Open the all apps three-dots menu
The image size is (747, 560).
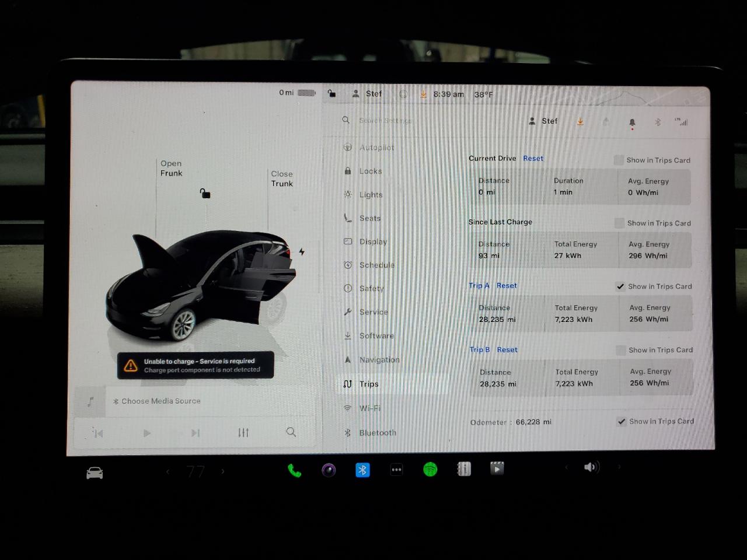396,470
